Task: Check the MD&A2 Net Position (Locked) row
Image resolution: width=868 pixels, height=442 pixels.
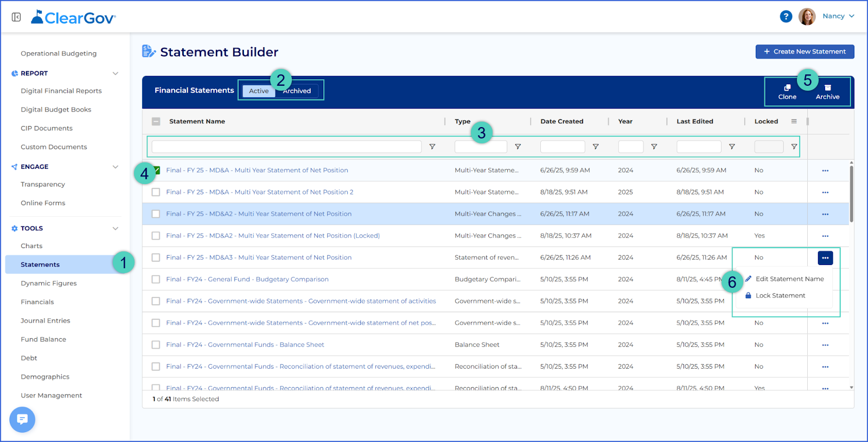Action: coord(156,236)
